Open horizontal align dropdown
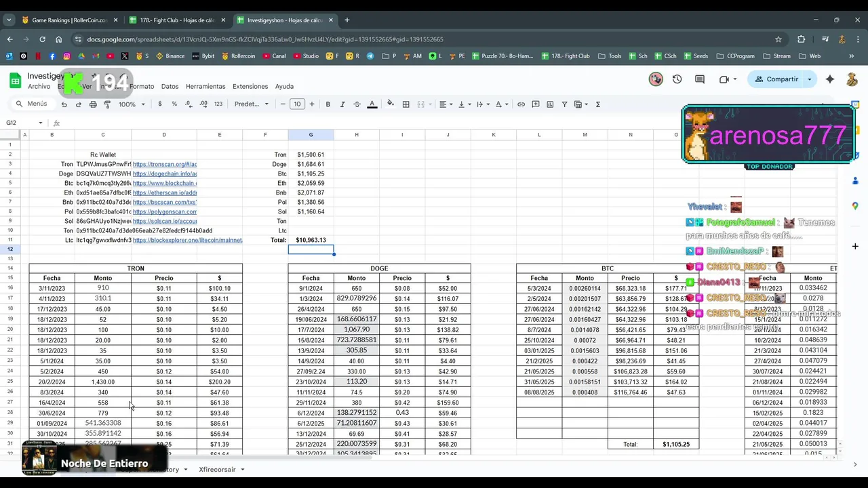 (x=446, y=104)
